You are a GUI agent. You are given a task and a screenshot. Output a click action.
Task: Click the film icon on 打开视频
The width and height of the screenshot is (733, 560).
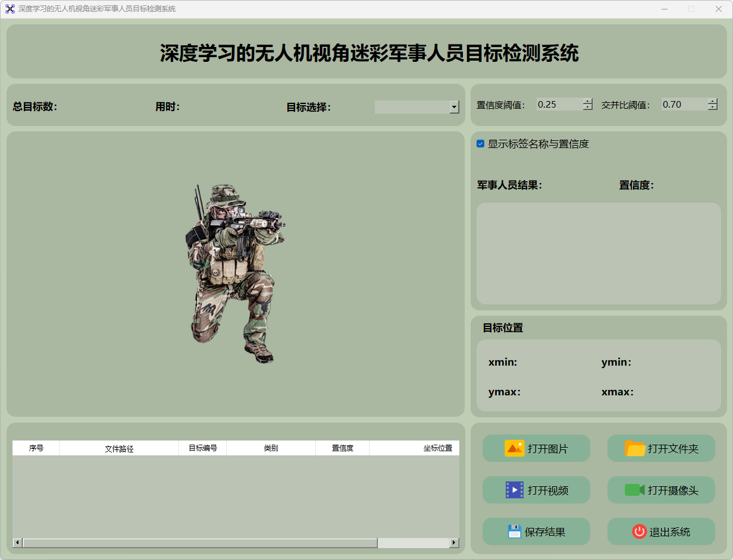point(514,490)
